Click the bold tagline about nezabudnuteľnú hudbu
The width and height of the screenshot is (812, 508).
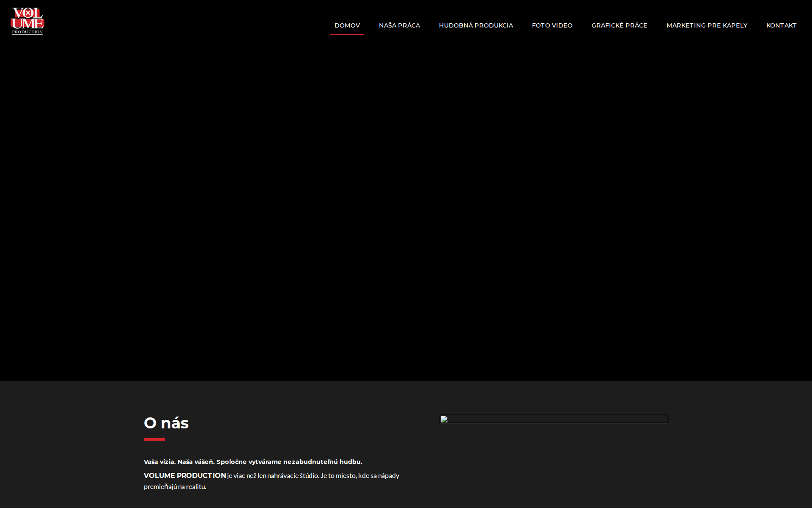253,462
